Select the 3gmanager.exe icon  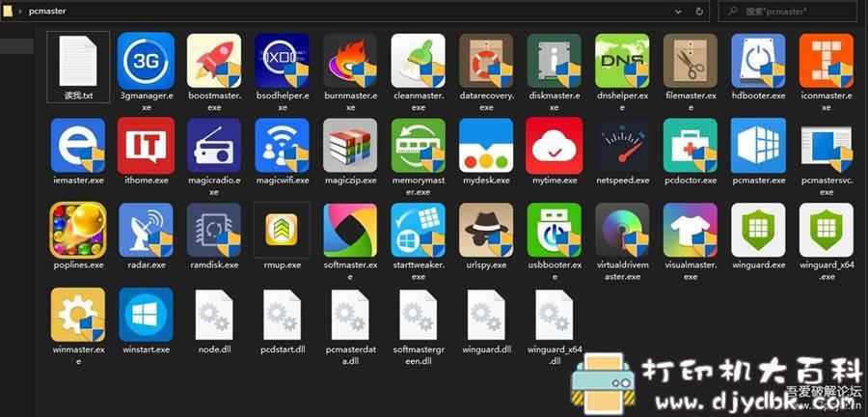pos(147,61)
